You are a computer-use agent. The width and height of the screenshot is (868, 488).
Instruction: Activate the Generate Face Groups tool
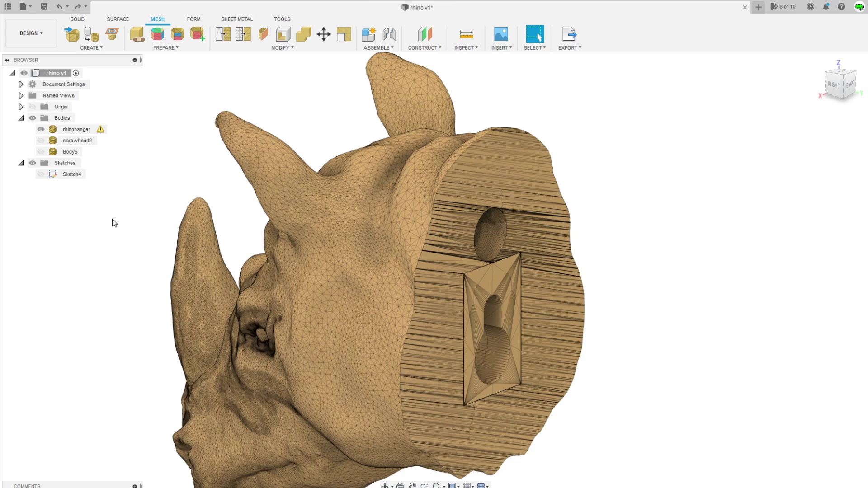pos(157,34)
